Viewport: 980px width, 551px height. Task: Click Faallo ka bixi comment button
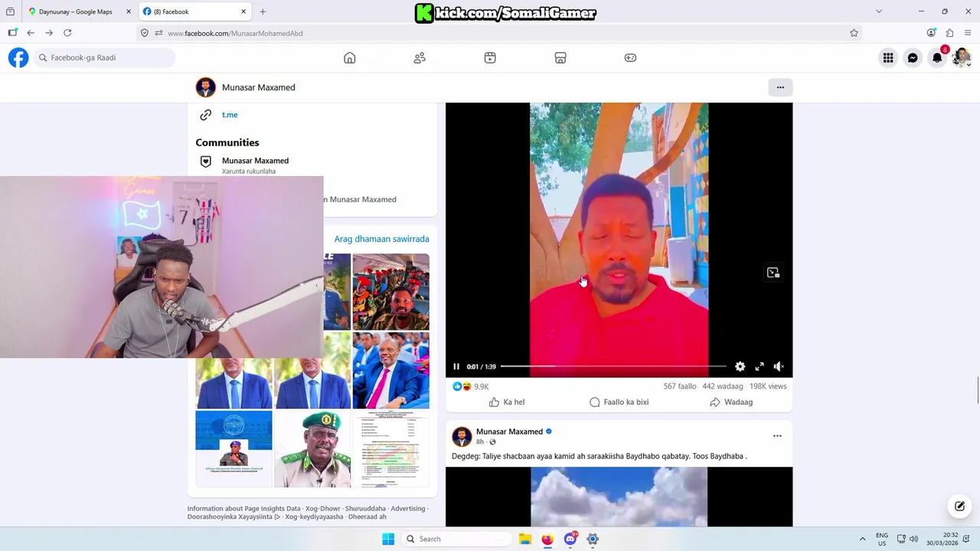pos(619,402)
